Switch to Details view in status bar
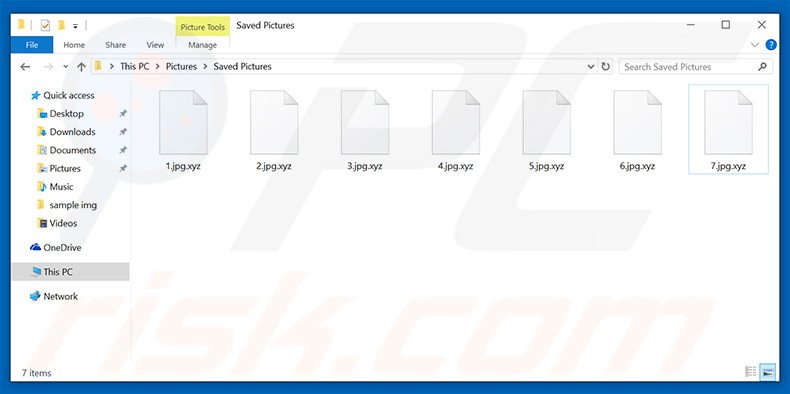This screenshot has height=394, width=790. (751, 372)
